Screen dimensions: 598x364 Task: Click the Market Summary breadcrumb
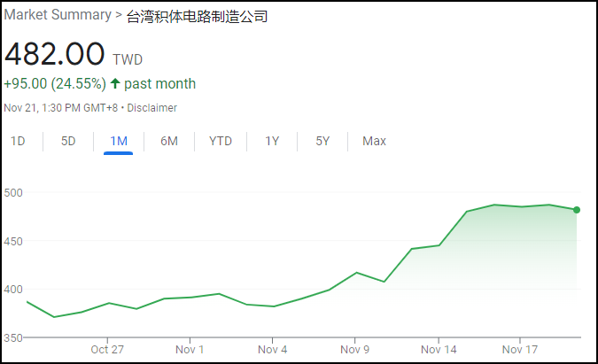coord(58,15)
